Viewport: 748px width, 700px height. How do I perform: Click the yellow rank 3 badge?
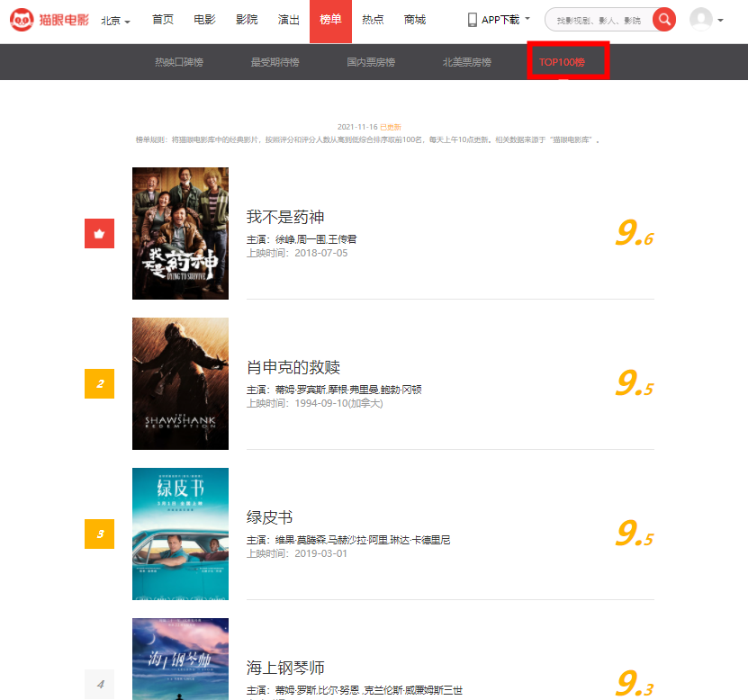click(x=99, y=534)
